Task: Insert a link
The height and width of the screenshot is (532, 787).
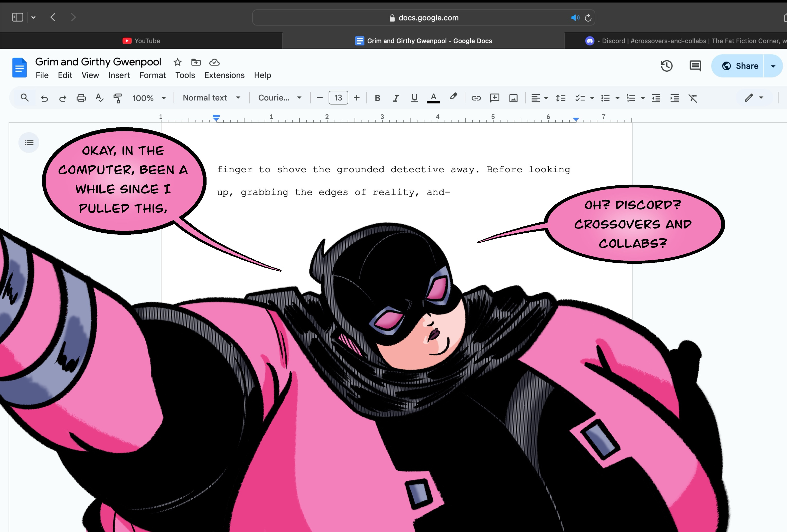Action: (476, 98)
